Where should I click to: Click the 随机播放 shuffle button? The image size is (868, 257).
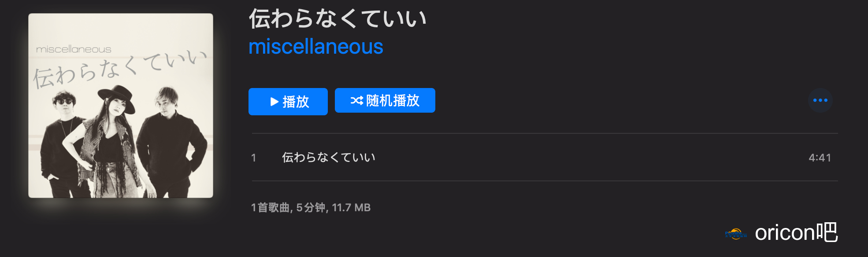385,100
